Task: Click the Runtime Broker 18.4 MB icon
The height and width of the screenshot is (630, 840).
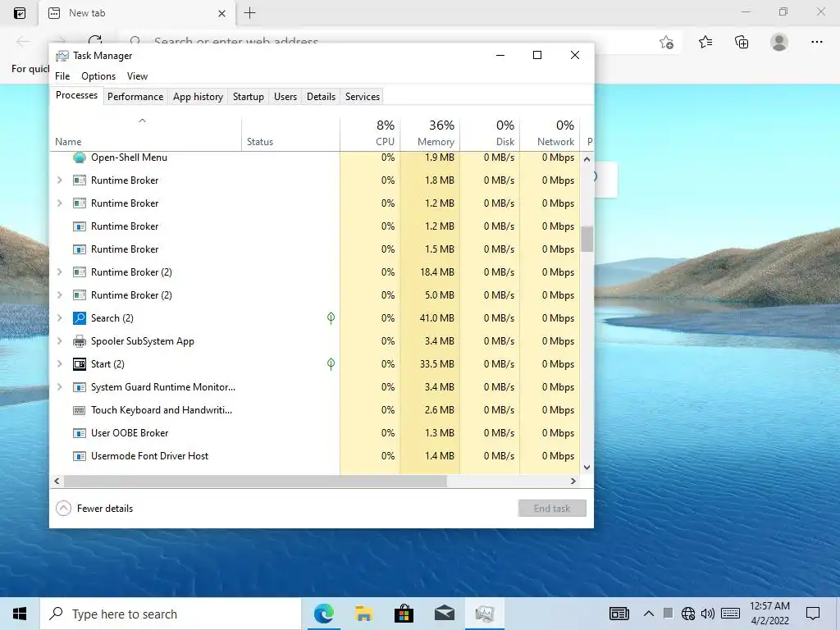Action: [80, 272]
